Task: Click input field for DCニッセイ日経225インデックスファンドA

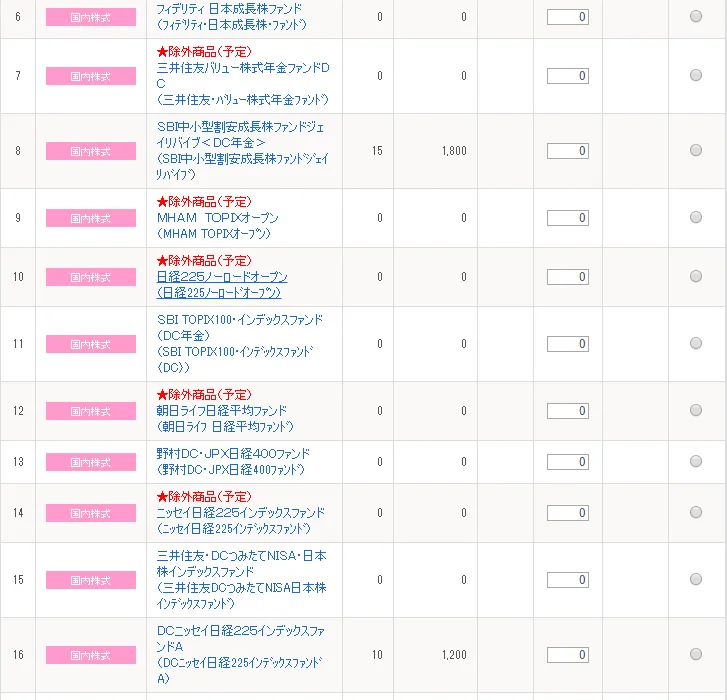Action: (x=567, y=655)
